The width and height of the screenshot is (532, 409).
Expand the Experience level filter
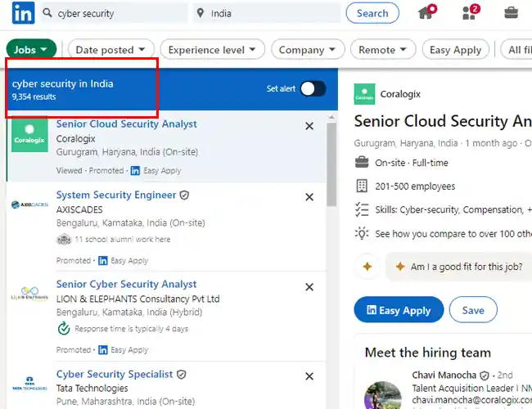coord(212,50)
